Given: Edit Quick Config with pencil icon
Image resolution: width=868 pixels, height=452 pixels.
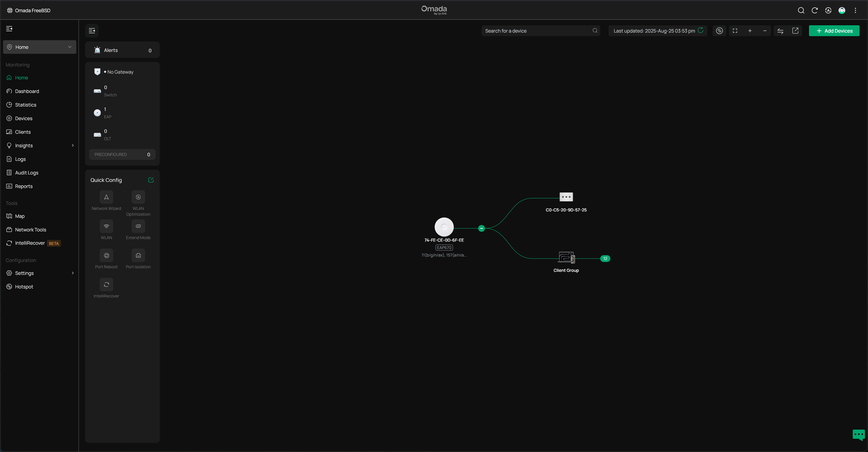Looking at the screenshot, I should (151, 180).
